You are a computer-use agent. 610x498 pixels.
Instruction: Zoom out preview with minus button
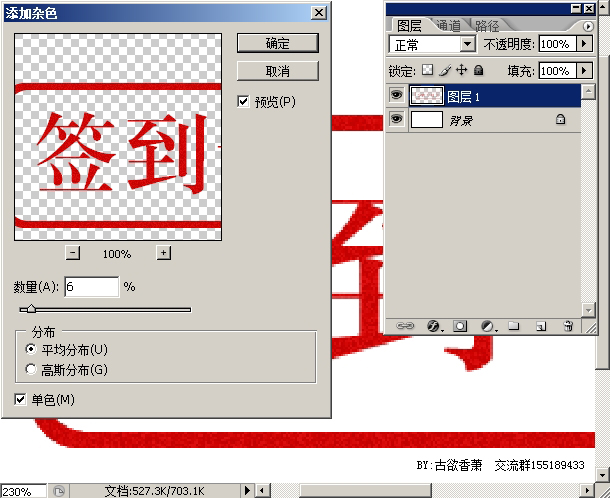point(73,253)
